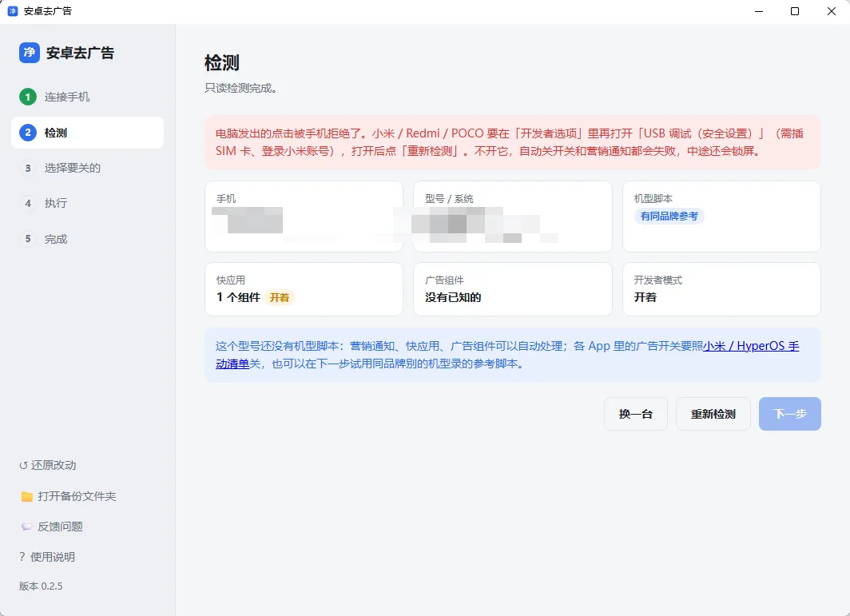This screenshot has height=616, width=850.
Task: Click the 下一步 button
Action: pos(790,414)
